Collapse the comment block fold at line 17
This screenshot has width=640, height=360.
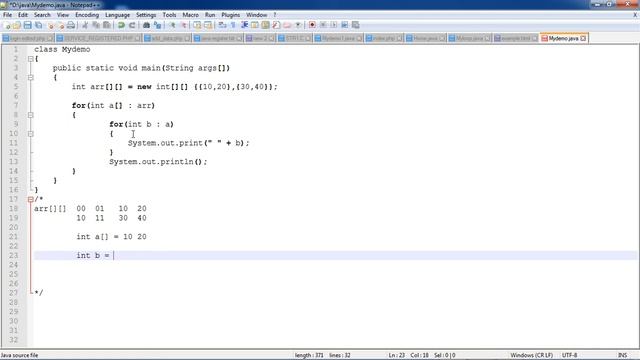click(31, 200)
